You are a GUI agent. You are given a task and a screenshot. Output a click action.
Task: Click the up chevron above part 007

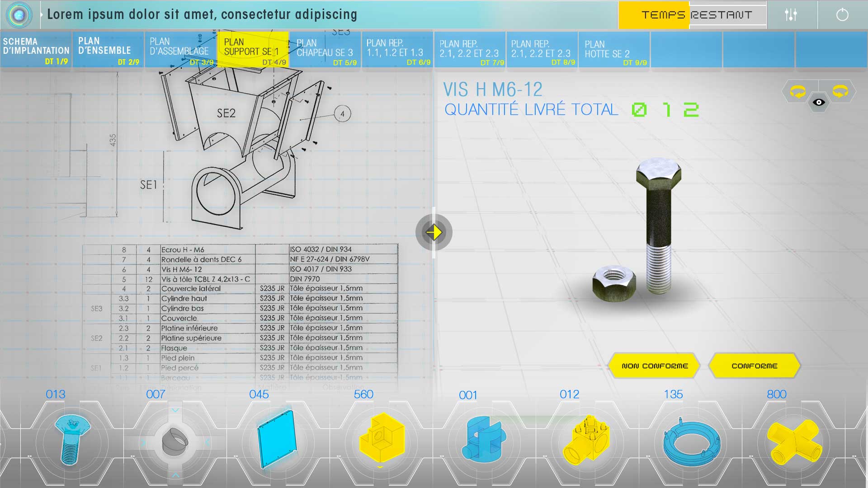click(175, 410)
